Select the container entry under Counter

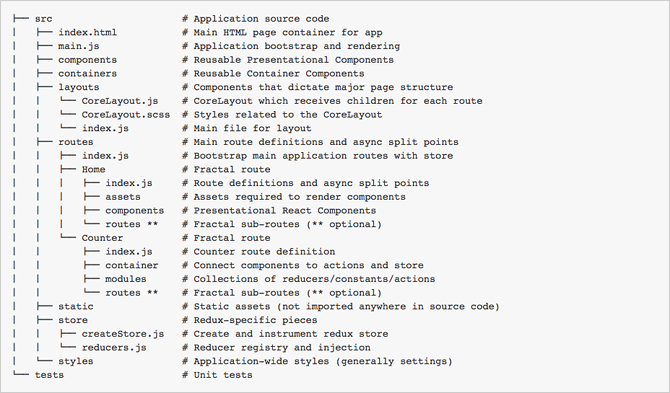(x=132, y=265)
